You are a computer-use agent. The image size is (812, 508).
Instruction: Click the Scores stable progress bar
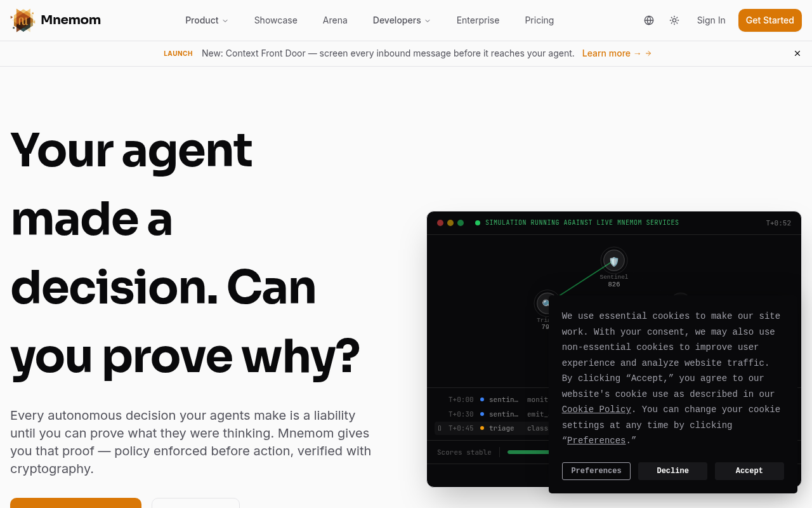[x=528, y=452]
